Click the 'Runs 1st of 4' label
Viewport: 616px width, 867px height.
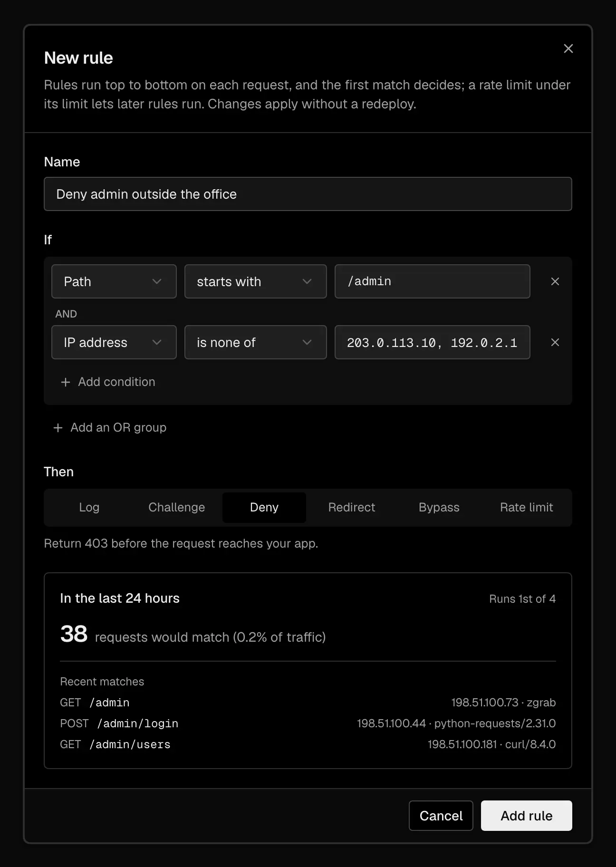click(x=522, y=599)
